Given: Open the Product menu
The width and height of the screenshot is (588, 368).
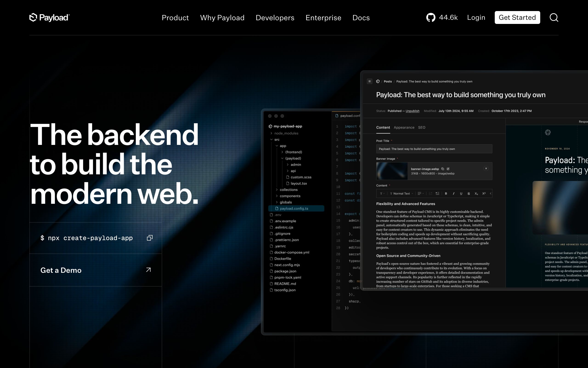Looking at the screenshot, I should pyautogui.click(x=175, y=17).
